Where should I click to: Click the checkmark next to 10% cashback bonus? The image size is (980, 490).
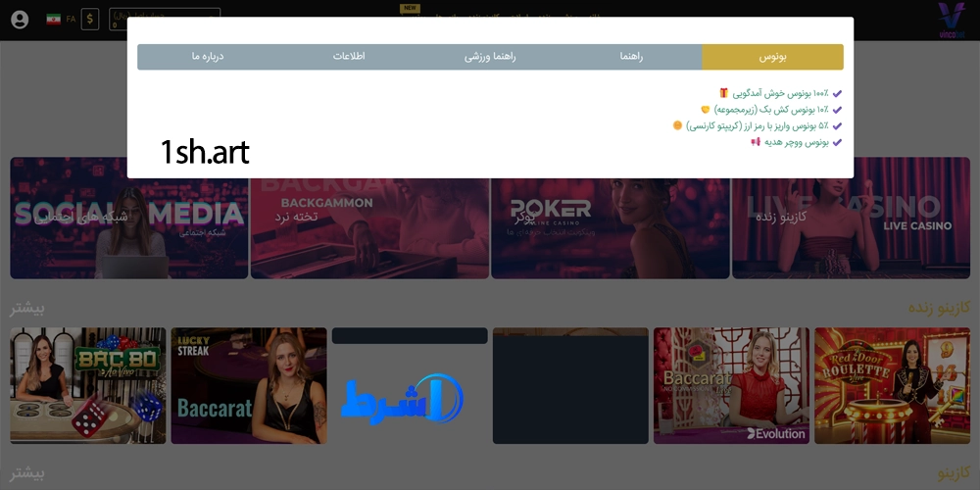pos(836,109)
